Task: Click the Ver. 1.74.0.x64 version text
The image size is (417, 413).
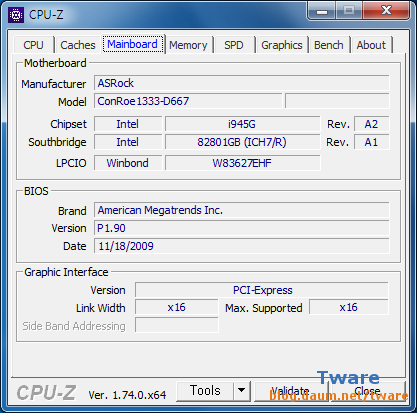Action: (127, 395)
